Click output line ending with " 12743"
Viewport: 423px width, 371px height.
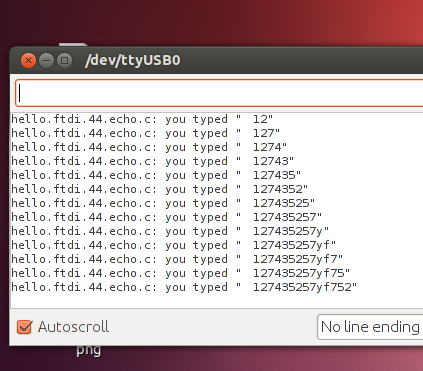coord(153,161)
